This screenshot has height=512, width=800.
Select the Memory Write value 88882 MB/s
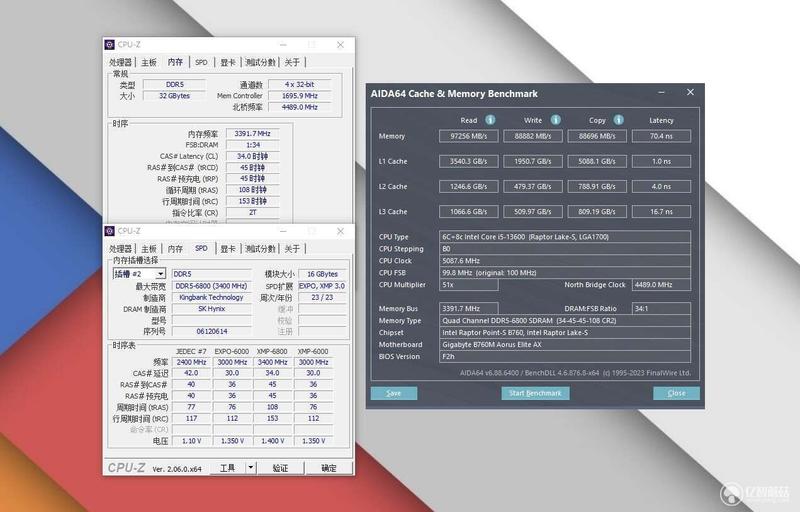533,136
